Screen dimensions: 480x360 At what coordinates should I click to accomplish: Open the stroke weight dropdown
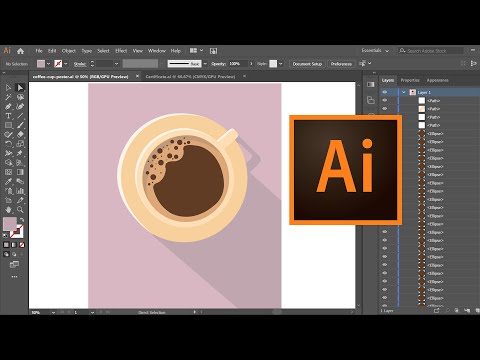(x=116, y=64)
